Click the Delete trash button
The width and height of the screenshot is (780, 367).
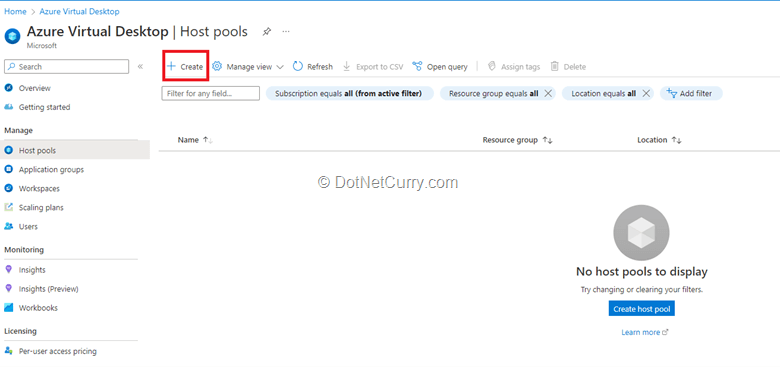coord(568,67)
